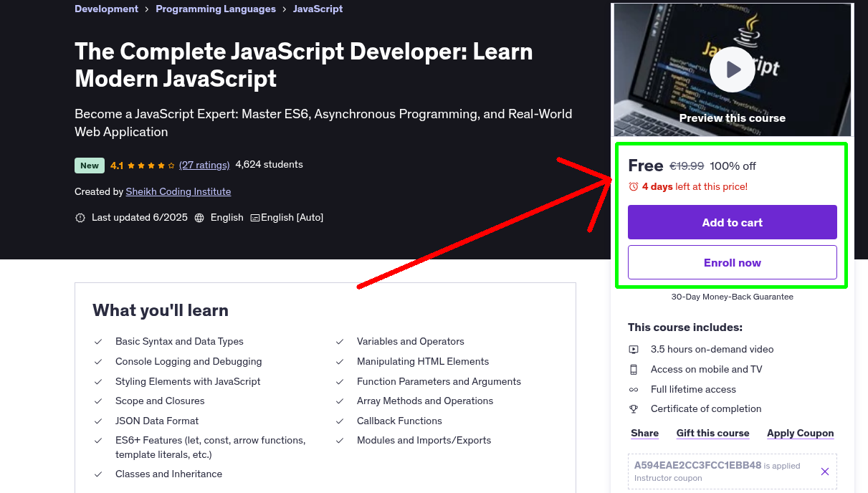Click Array Methods and Operations item
The image size is (868, 493).
pyautogui.click(x=425, y=401)
